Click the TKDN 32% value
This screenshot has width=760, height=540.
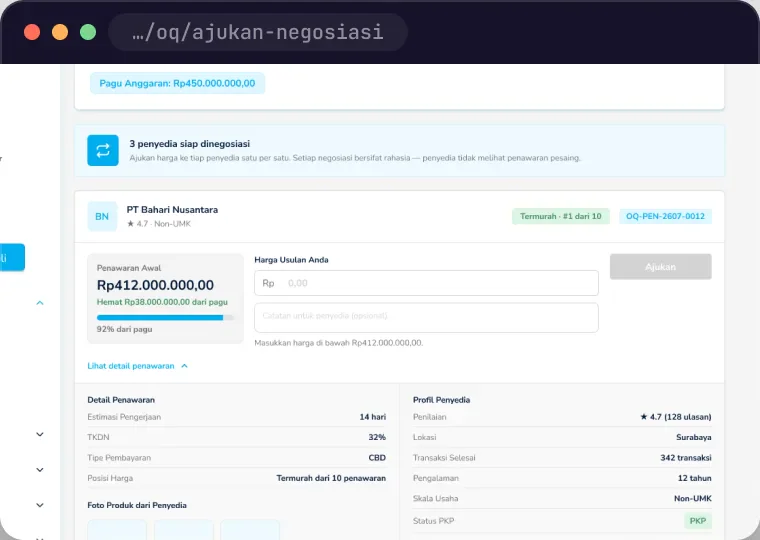tap(377, 437)
